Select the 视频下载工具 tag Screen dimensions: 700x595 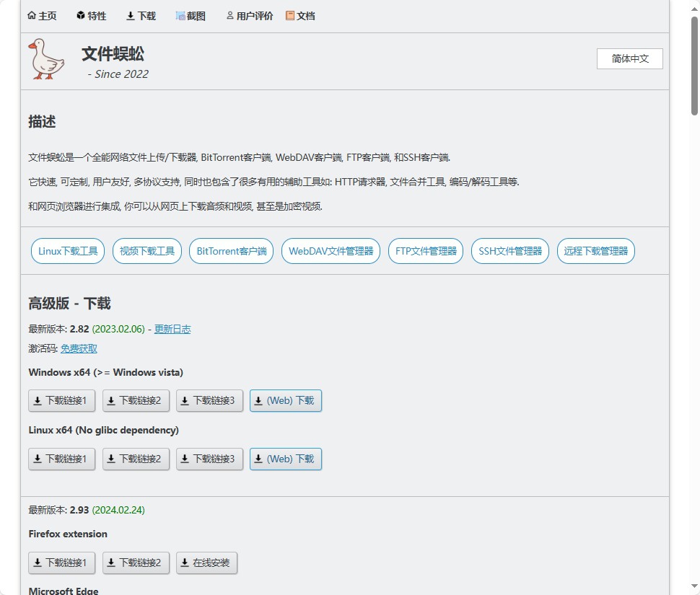(147, 251)
